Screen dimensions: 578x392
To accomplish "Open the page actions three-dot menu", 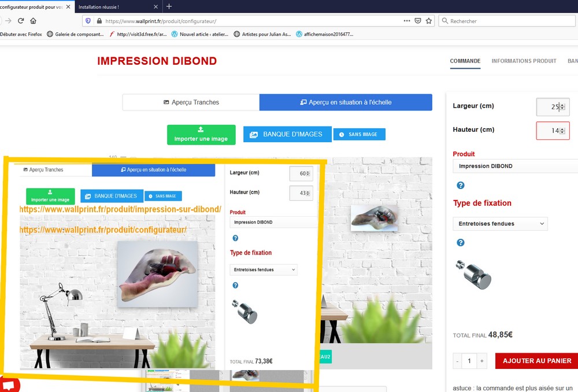I will (407, 21).
